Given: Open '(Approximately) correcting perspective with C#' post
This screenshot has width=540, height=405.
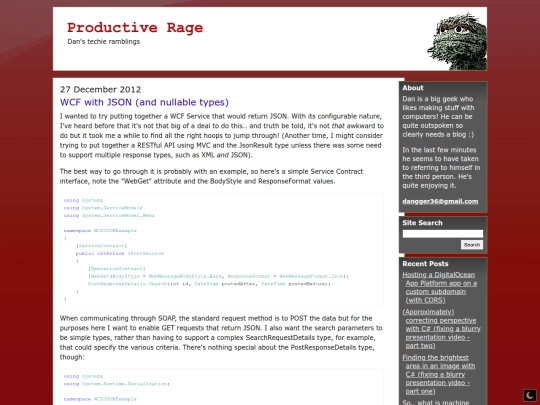Looking at the screenshot, I should pos(442,329).
